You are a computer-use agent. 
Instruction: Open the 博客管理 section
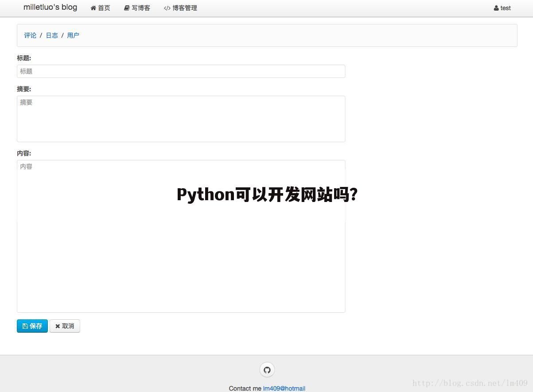point(184,8)
